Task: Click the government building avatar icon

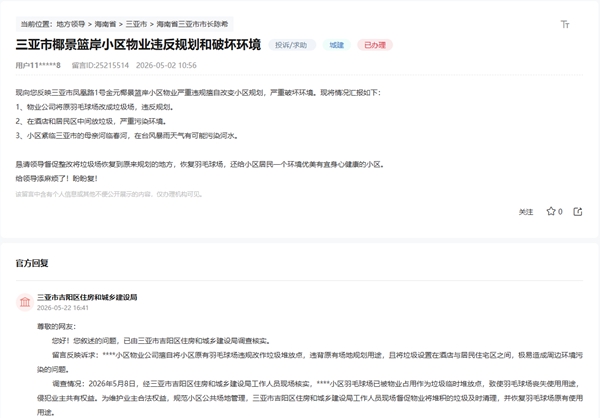Action: pyautogui.click(x=25, y=302)
